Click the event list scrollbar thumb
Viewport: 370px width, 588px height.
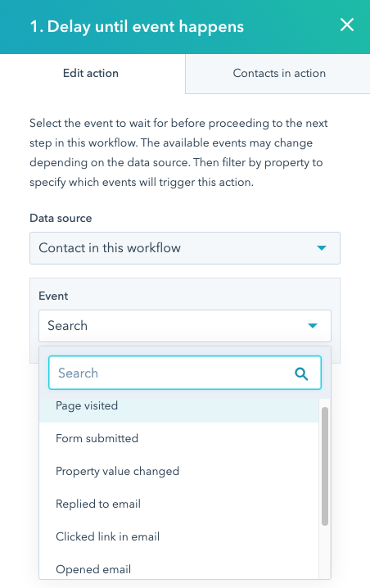pyautogui.click(x=325, y=466)
